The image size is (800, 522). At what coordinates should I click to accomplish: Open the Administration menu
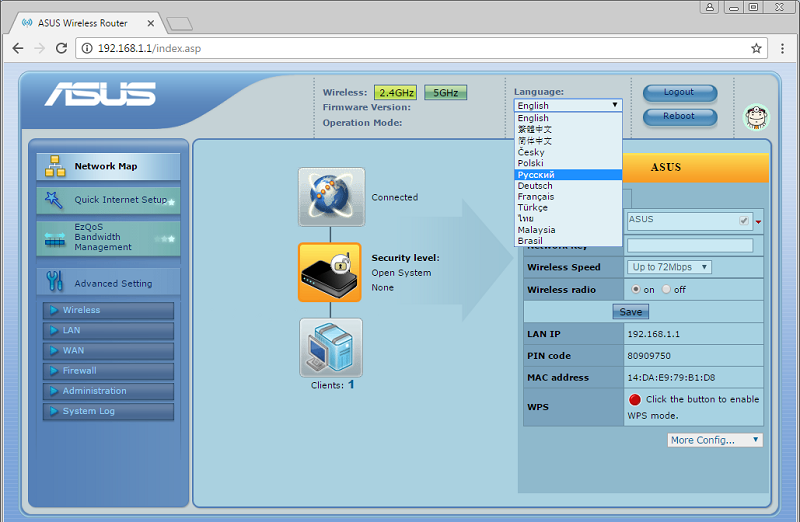tap(109, 391)
